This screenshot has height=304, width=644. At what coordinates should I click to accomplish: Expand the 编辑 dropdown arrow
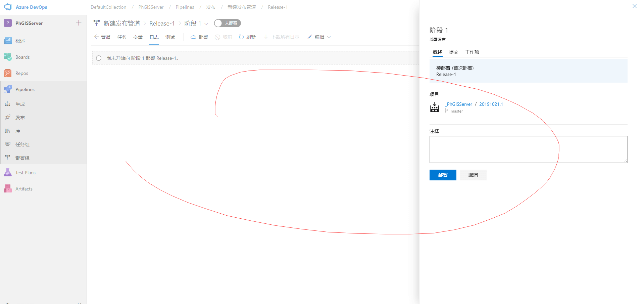(x=329, y=37)
